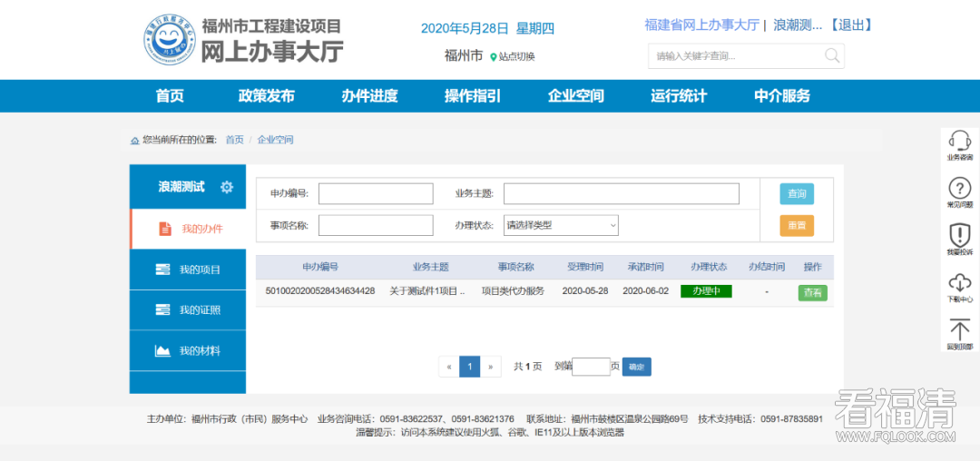The image size is (980, 461).
Task: Click the blue 查询 button
Action: [797, 194]
